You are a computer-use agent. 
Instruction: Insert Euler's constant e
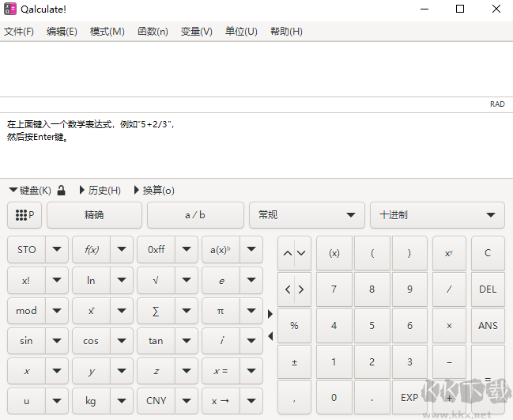click(x=221, y=281)
